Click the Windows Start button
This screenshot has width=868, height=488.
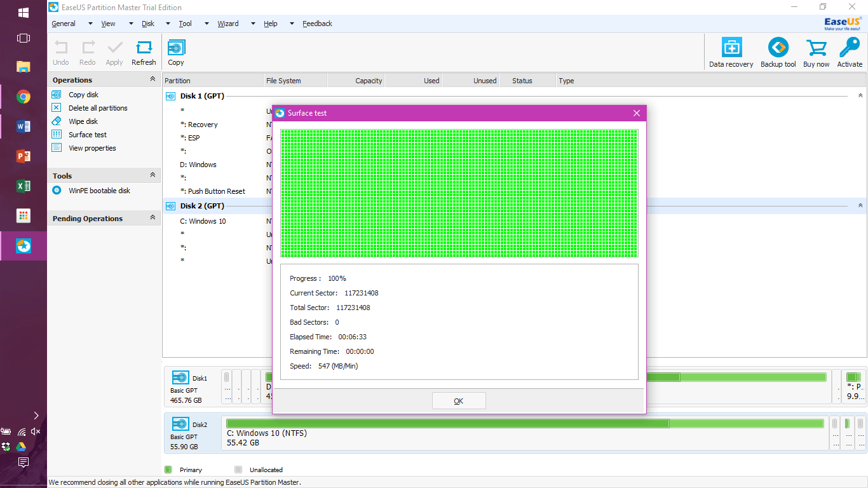[24, 12]
